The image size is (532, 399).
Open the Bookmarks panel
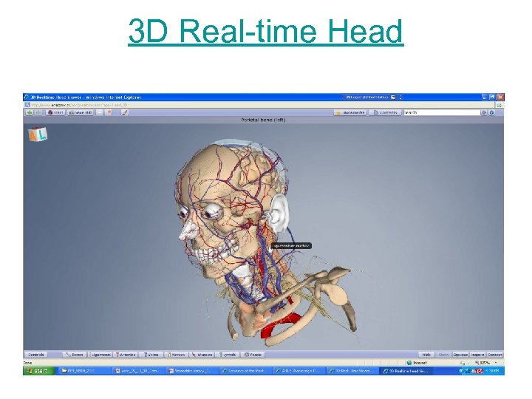(350, 112)
